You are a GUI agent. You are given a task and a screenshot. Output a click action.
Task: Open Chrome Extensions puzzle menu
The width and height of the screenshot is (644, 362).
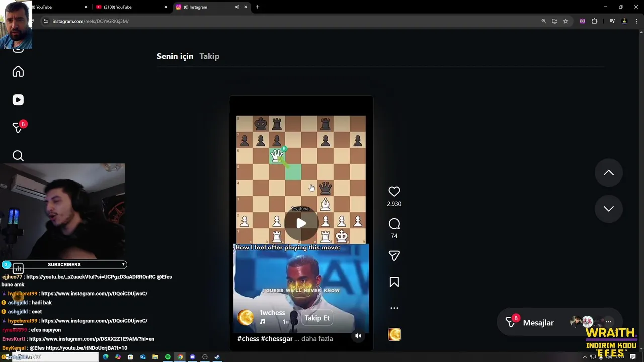click(x=594, y=21)
